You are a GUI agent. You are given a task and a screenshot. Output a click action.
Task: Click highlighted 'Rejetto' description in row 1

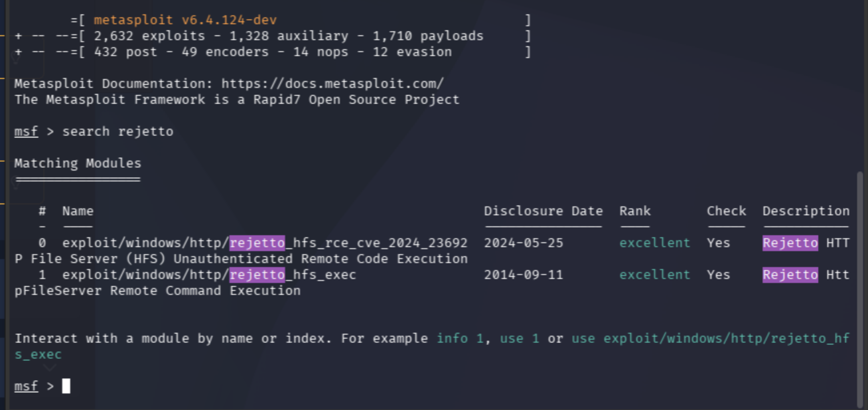(x=790, y=275)
